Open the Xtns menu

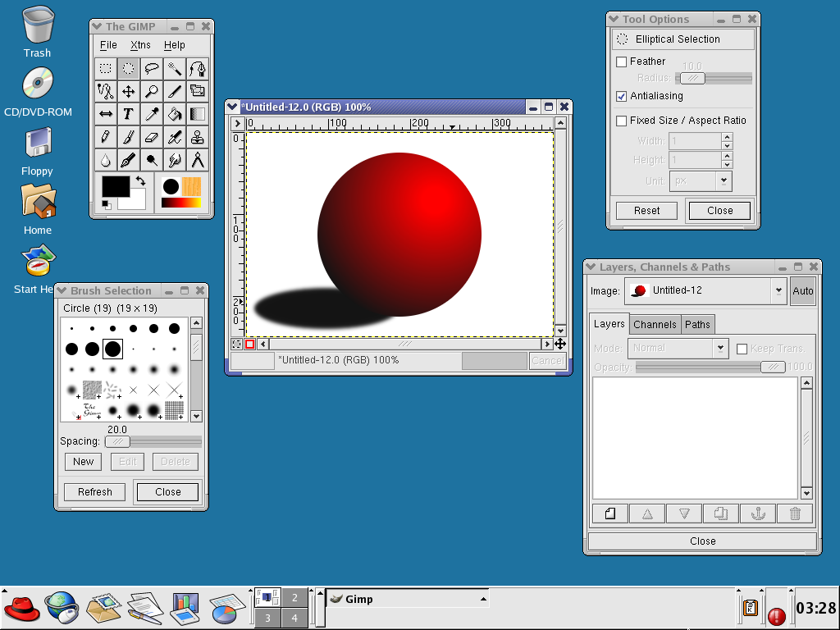click(x=140, y=45)
